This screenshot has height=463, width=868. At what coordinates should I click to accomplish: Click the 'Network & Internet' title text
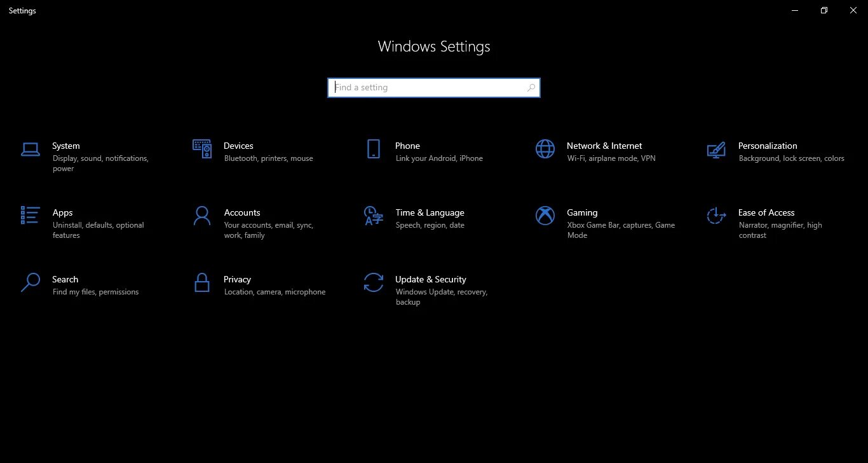604,146
